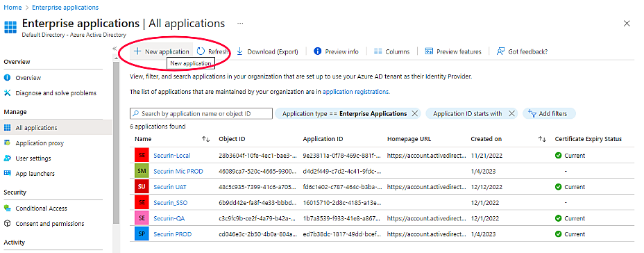Click the User settings gear icon
644x253 pixels.
[7, 158]
